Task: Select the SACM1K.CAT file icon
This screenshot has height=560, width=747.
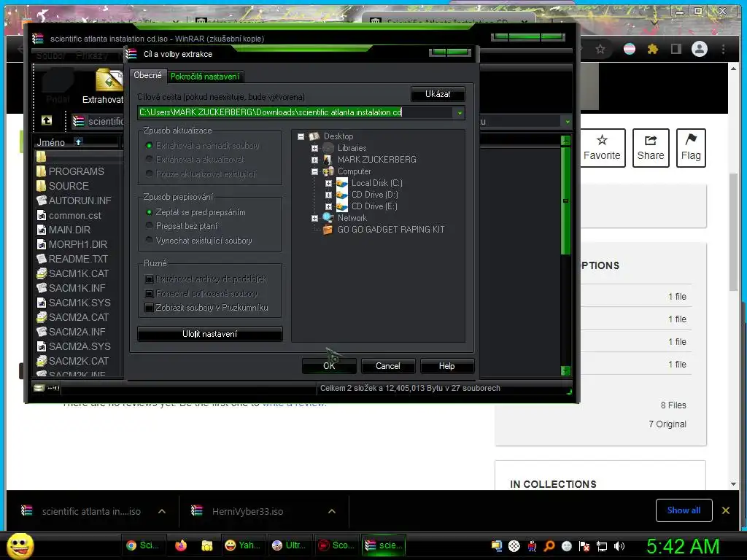Action: [x=42, y=273]
